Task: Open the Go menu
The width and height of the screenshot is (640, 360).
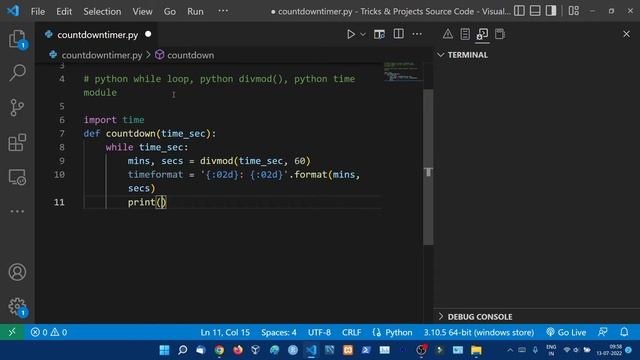Action: (170, 11)
